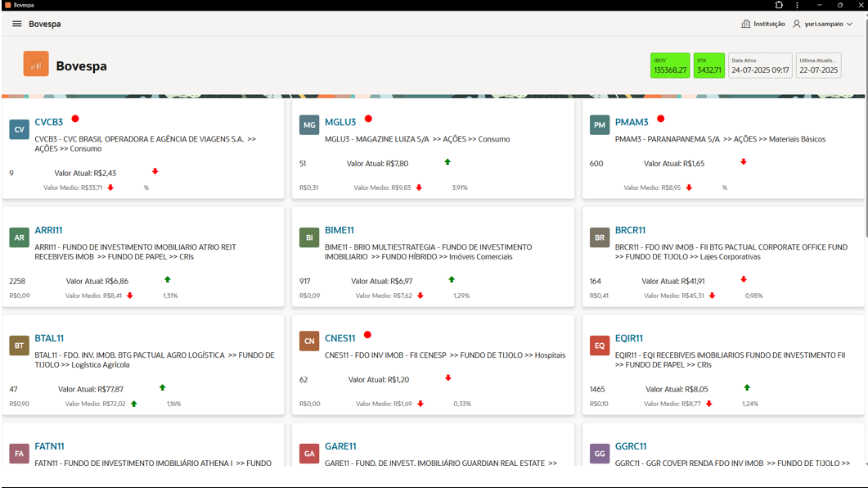
Task: Open the title bar three-dot menu
Action: pyautogui.click(x=797, y=5)
